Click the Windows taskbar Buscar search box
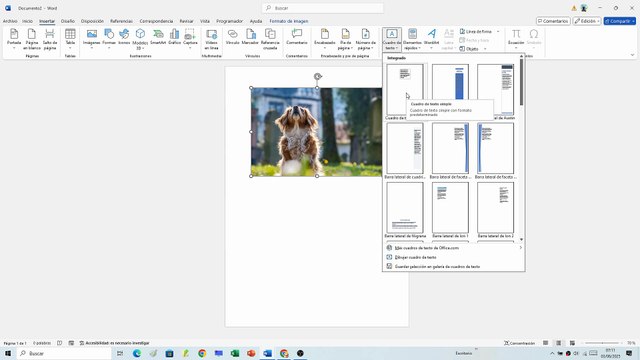 64,353
